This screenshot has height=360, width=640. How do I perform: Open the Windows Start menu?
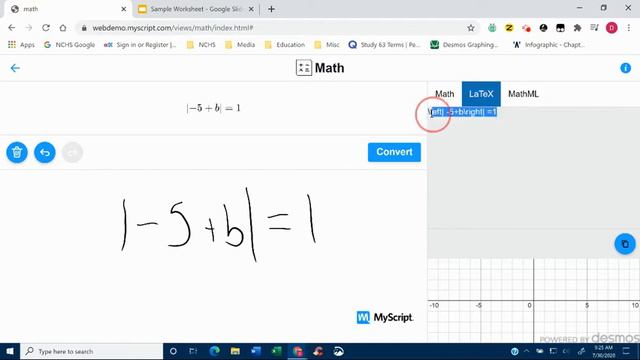(x=10, y=351)
